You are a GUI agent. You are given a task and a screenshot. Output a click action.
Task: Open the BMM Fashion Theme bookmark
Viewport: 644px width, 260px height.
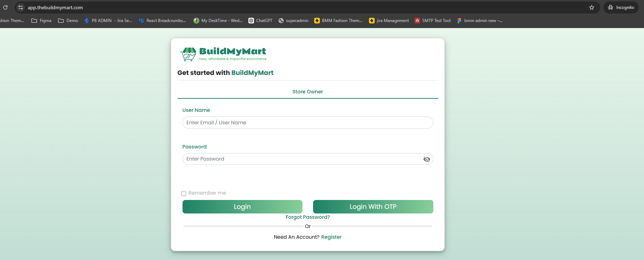pos(338,21)
